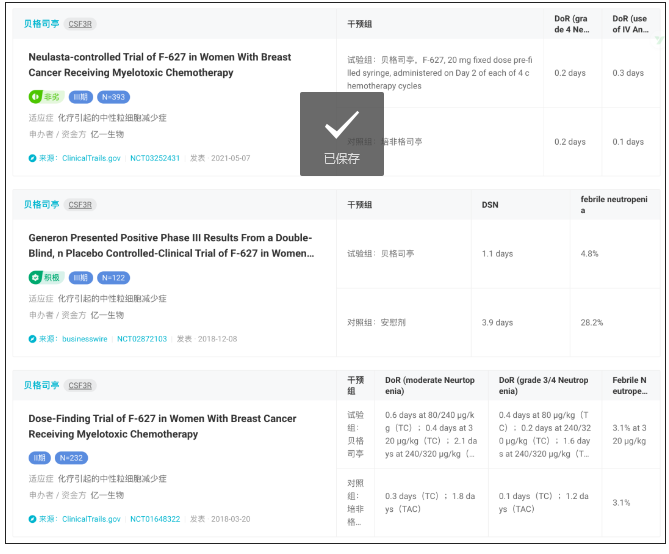Viewport: 669px width, 554px height.
Task: Click 贝格司亭 drug name in the second card
Action: [42, 205]
